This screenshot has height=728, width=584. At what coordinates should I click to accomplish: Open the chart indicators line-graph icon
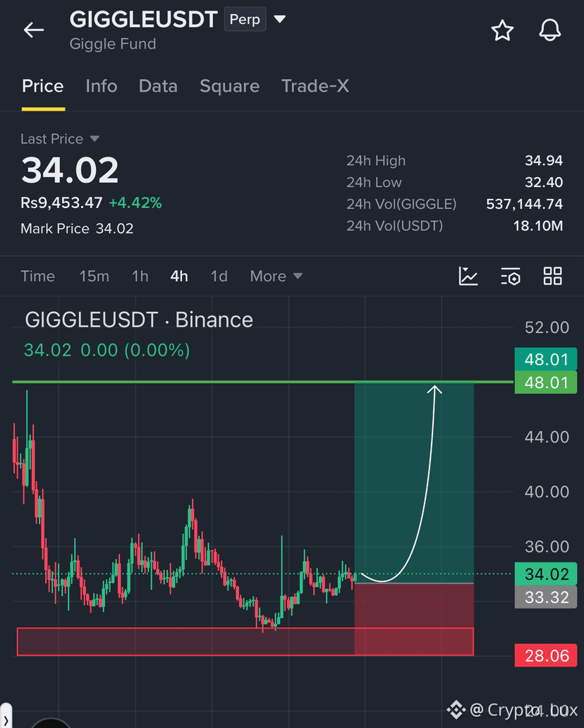(x=468, y=277)
